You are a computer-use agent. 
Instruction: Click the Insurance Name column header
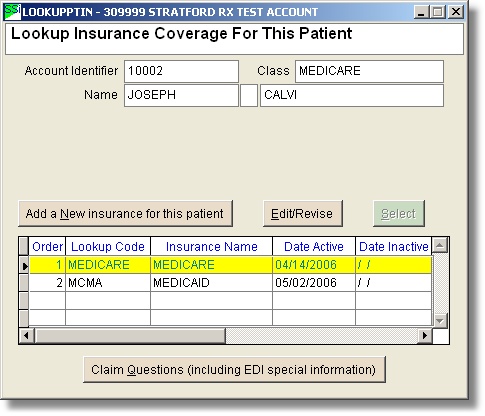[x=212, y=247]
